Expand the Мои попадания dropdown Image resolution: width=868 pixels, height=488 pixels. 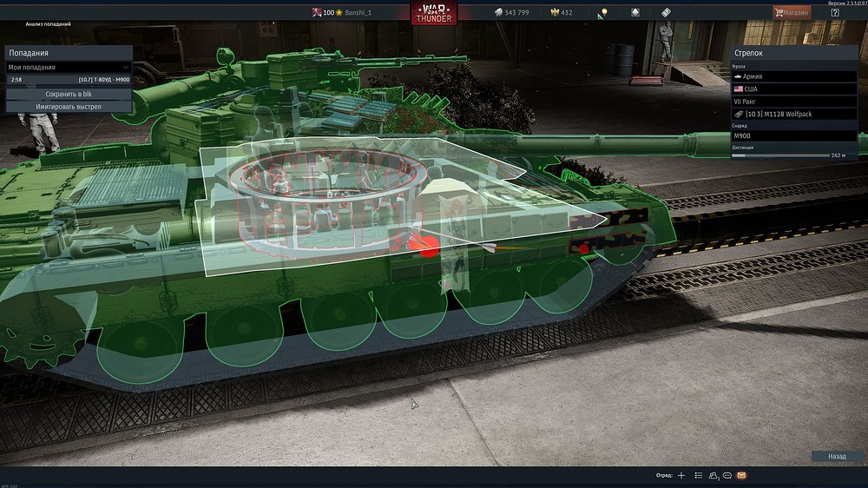point(69,67)
